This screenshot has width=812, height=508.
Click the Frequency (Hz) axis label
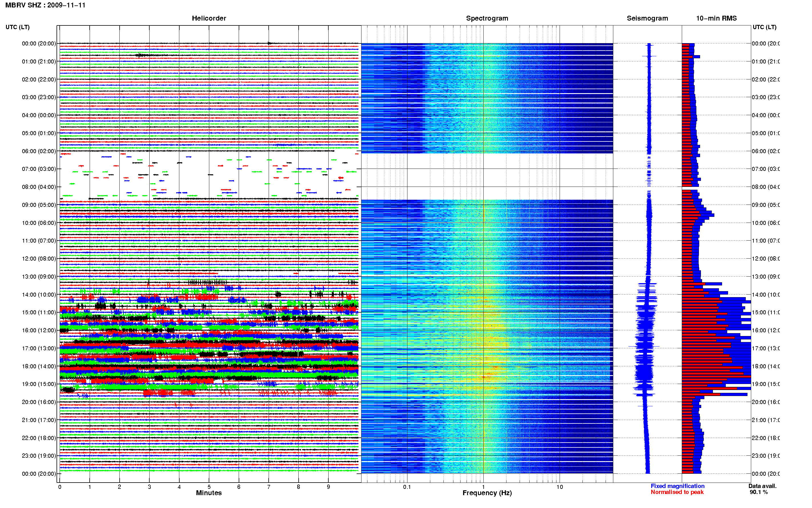(487, 493)
